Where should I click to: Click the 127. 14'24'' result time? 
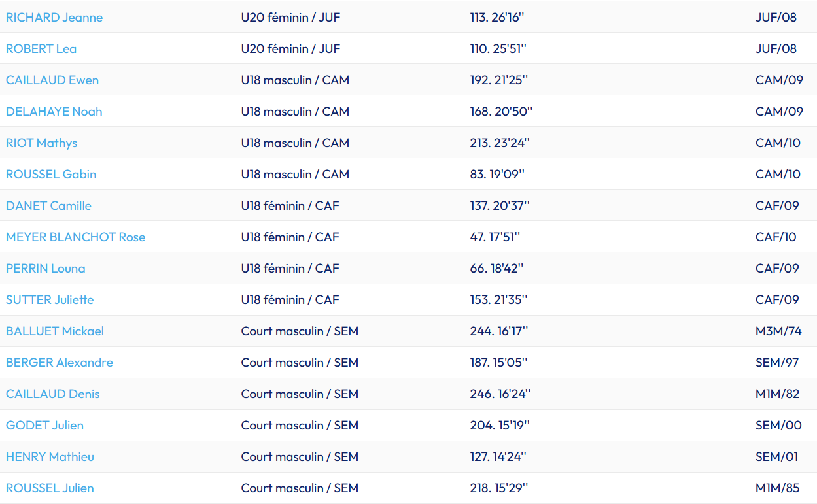click(498, 457)
